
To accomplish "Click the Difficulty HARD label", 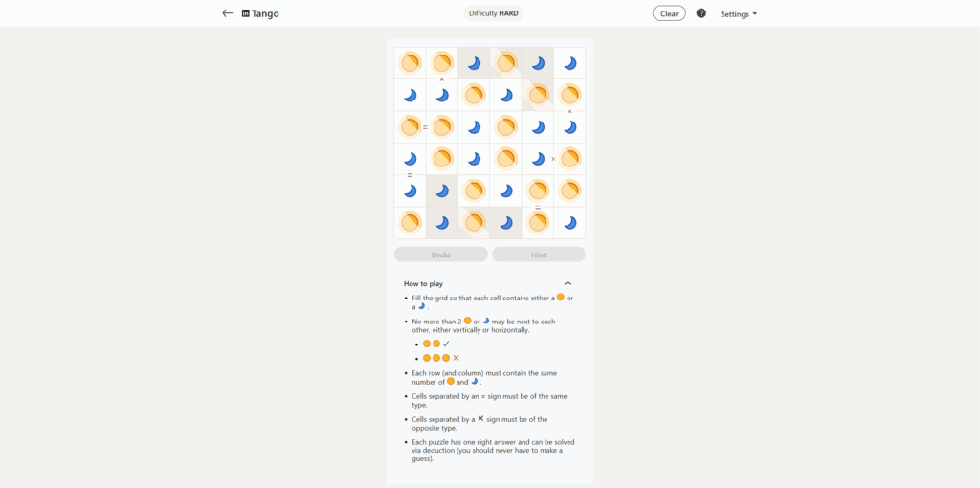I will 494,13.
